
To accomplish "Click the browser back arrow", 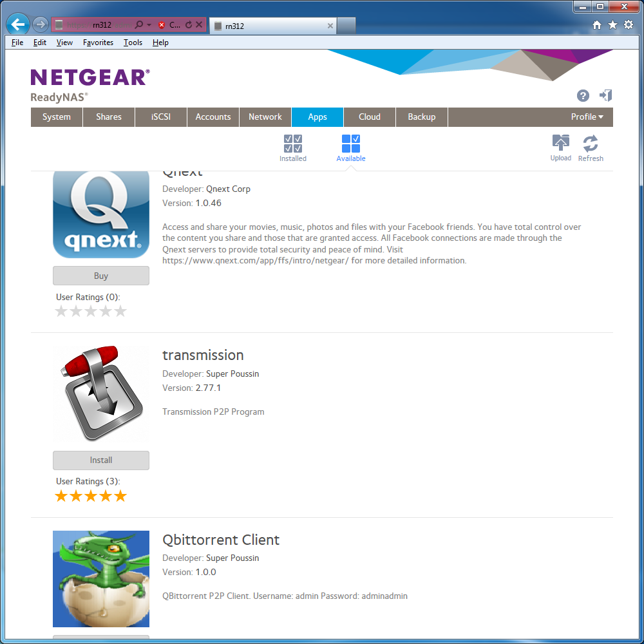I will click(x=17, y=24).
